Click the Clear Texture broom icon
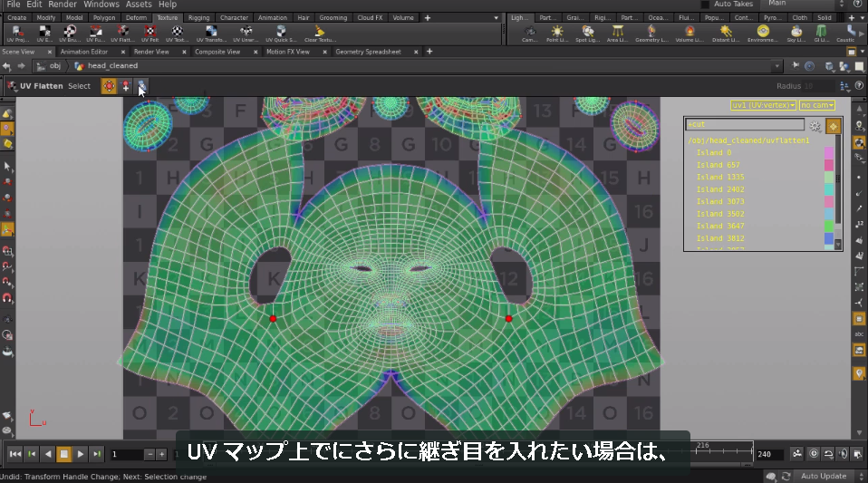Image resolution: width=868 pixels, height=483 pixels. (320, 34)
